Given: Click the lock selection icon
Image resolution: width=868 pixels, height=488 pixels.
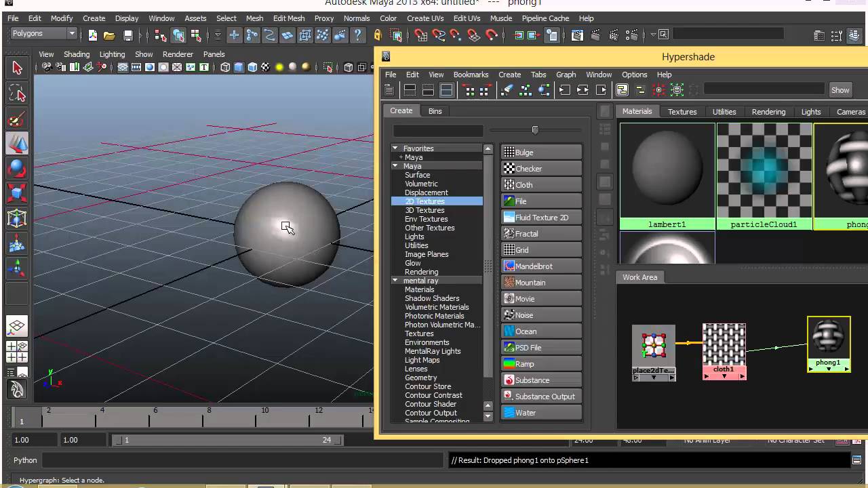Looking at the screenshot, I should [x=378, y=35].
